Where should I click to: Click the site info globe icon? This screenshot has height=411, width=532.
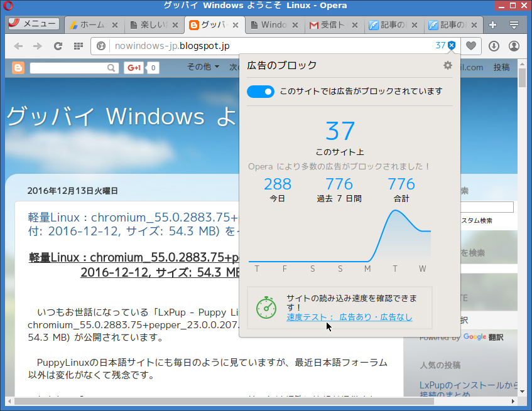point(101,46)
